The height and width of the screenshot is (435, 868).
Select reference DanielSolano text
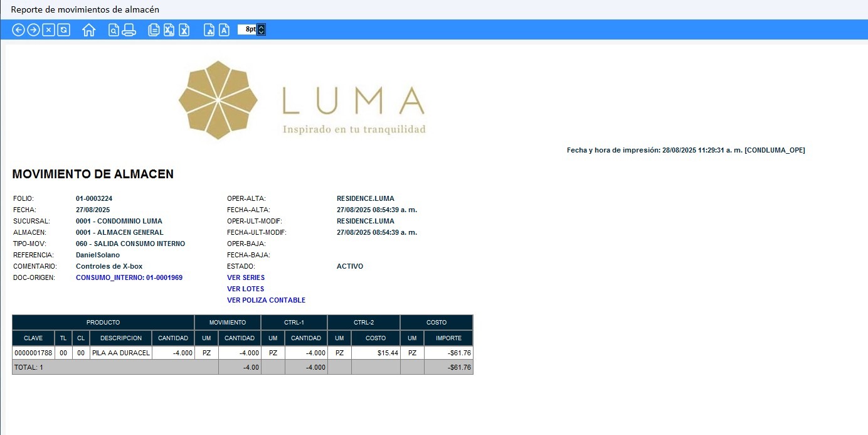point(98,255)
